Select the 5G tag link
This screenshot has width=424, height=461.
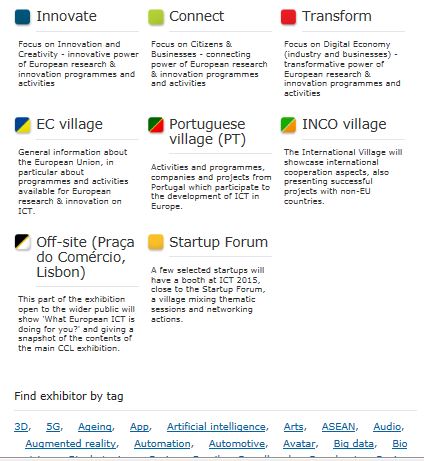(53, 427)
